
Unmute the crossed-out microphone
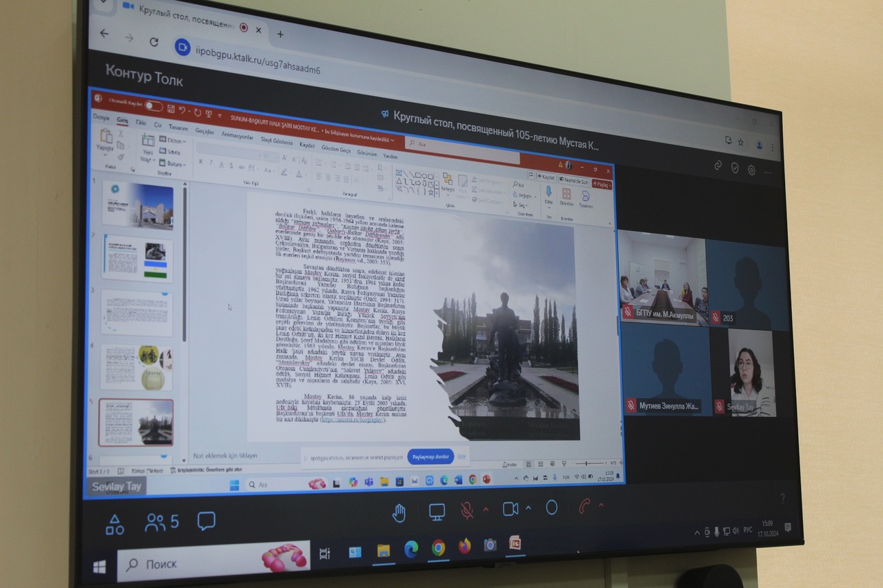click(467, 510)
